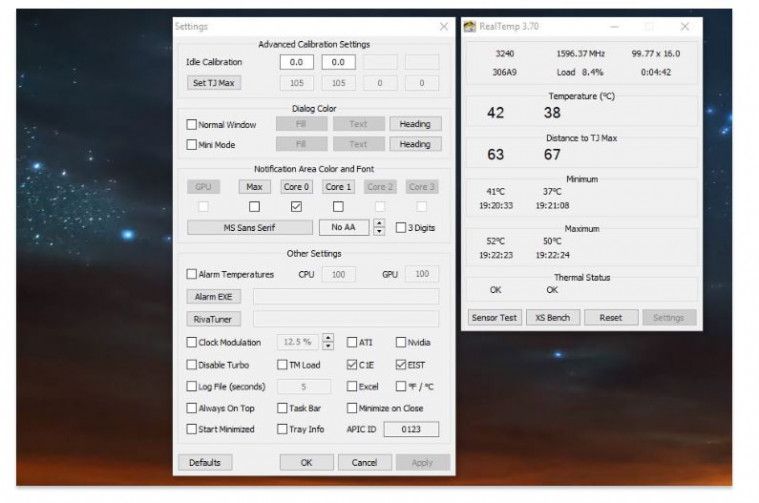Toggle the Log File (seconds) checkbox
759x503 pixels.
click(192, 386)
